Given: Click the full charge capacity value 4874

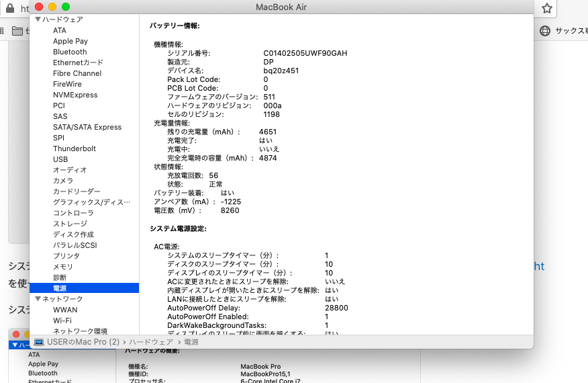Looking at the screenshot, I should coord(268,158).
